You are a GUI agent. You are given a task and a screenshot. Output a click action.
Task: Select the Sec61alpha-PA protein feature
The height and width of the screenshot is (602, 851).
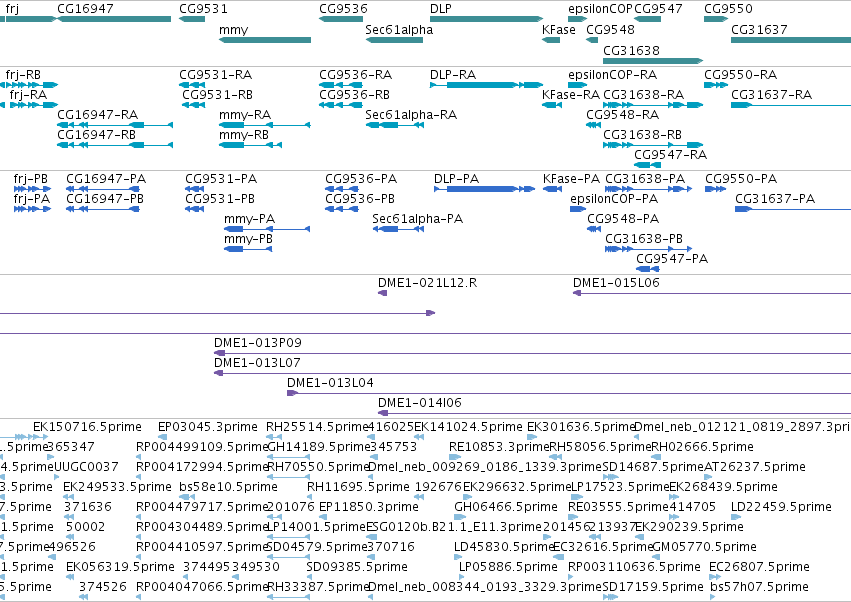(398, 229)
